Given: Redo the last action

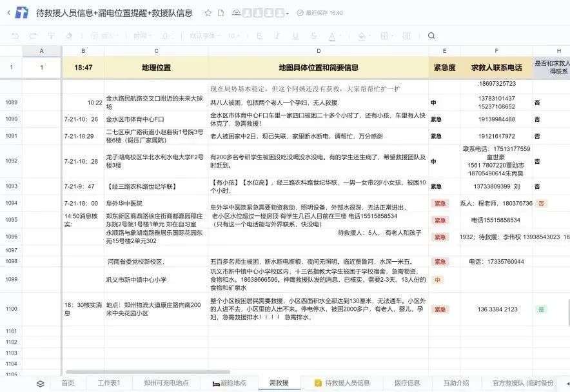Looking at the screenshot, I should pyautogui.click(x=33, y=35).
